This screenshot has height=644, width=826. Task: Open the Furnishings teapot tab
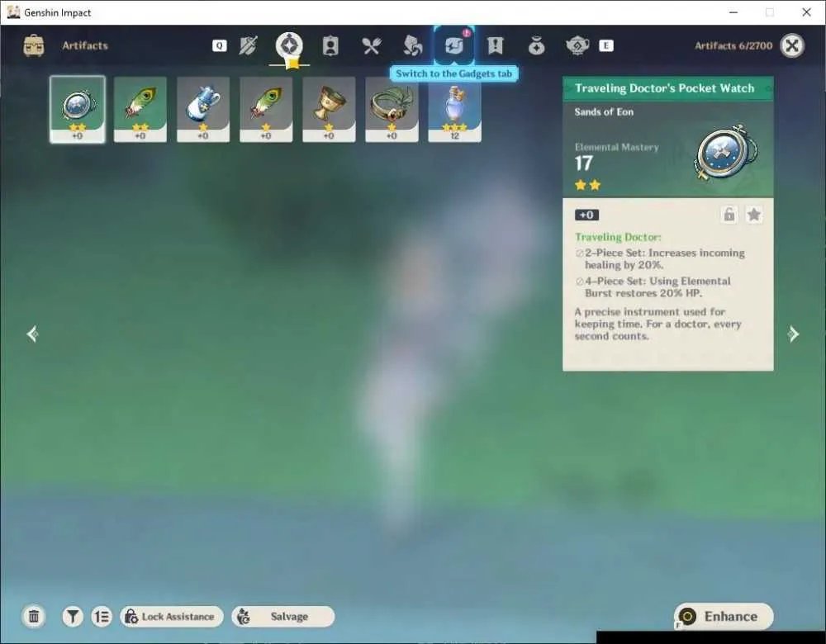pos(577,45)
